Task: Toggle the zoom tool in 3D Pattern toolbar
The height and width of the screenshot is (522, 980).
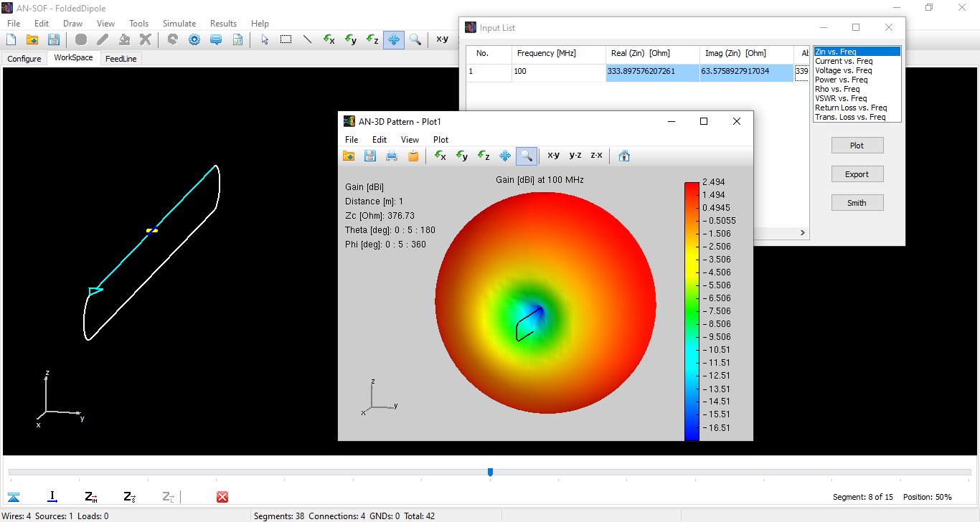Action: click(526, 156)
